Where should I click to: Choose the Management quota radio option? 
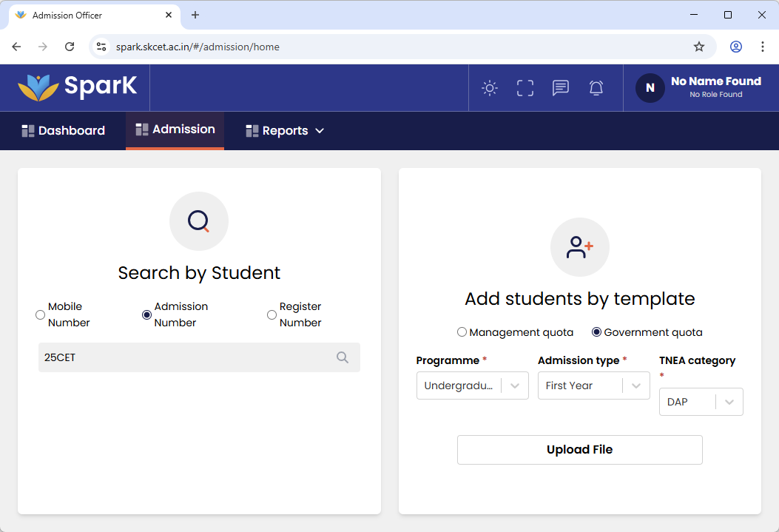(x=462, y=332)
